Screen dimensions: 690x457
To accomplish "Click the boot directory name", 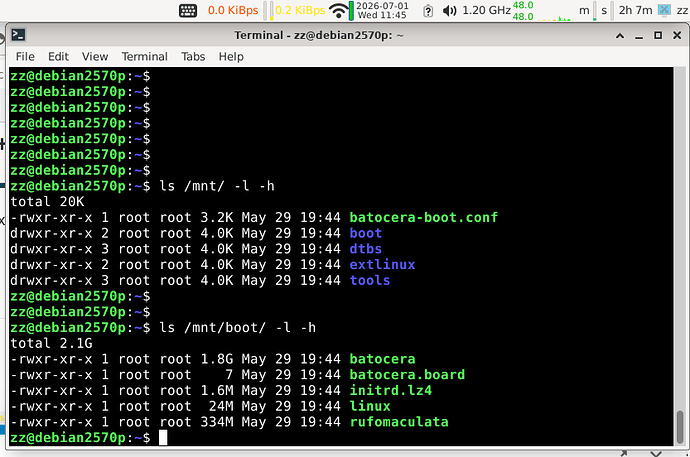I will pyautogui.click(x=365, y=233).
